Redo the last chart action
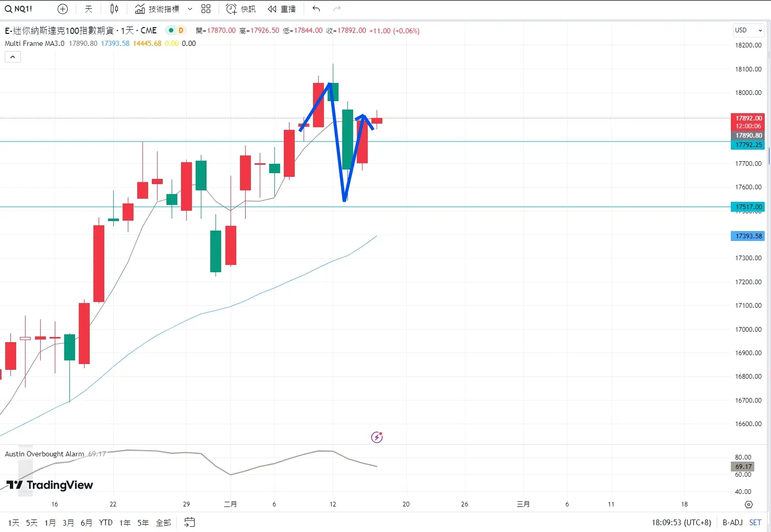Image resolution: width=771 pixels, height=532 pixels. pos(337,9)
